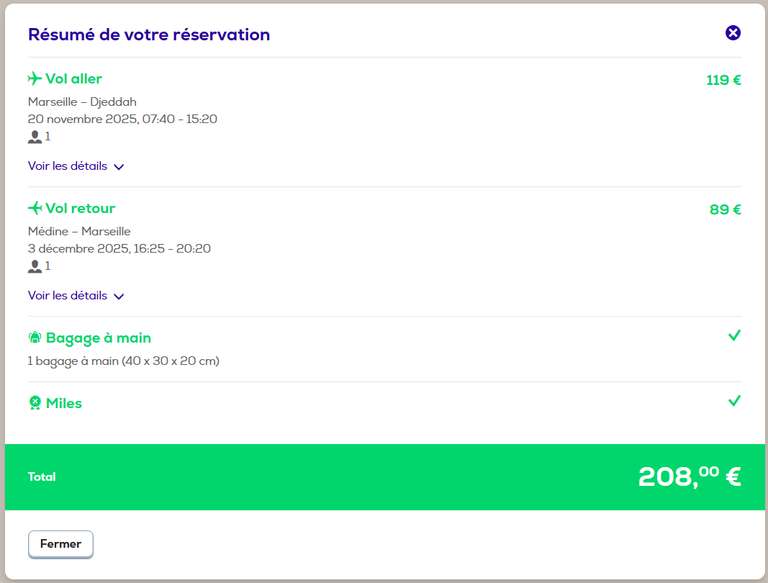Click the Bagage à main checkmark

tap(734, 336)
